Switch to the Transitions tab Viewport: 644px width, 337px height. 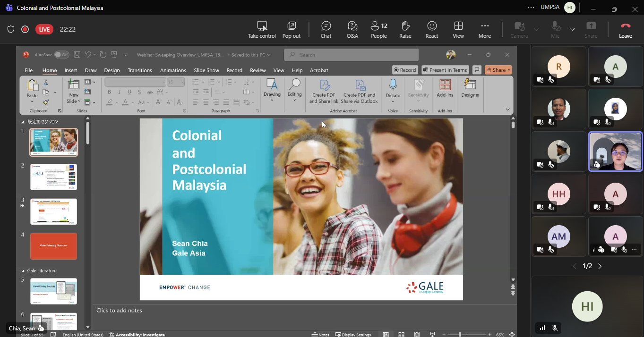pyautogui.click(x=140, y=70)
